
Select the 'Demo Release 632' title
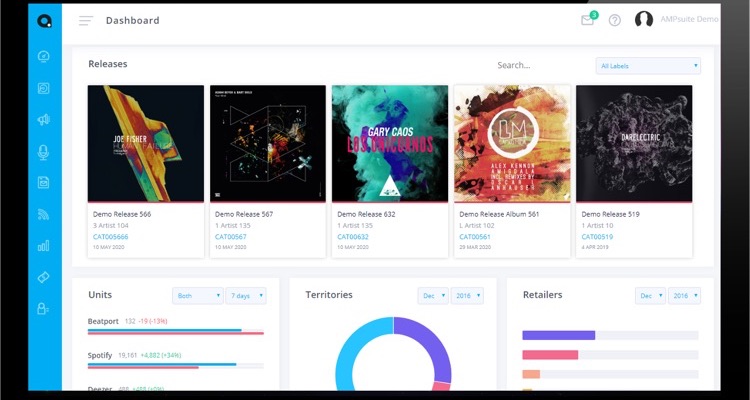point(366,214)
